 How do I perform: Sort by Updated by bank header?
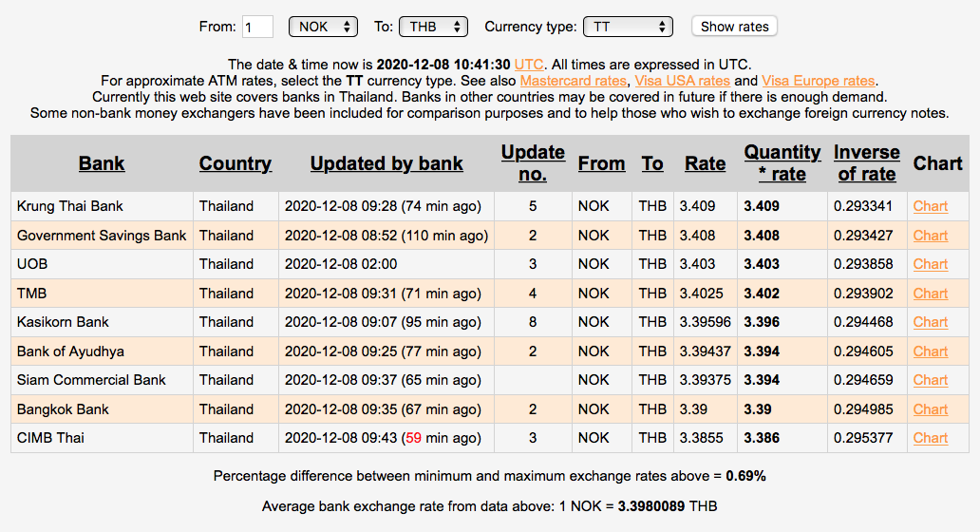[x=386, y=163]
